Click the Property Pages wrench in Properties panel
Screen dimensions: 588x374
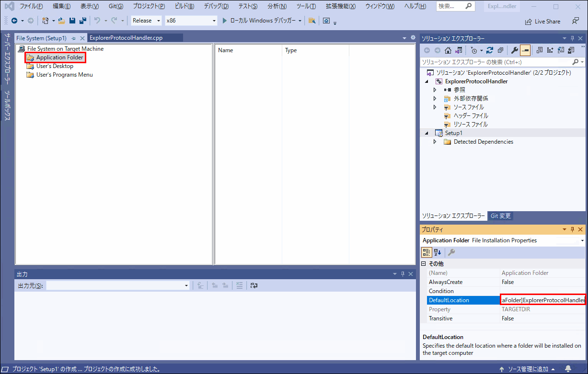click(x=451, y=252)
